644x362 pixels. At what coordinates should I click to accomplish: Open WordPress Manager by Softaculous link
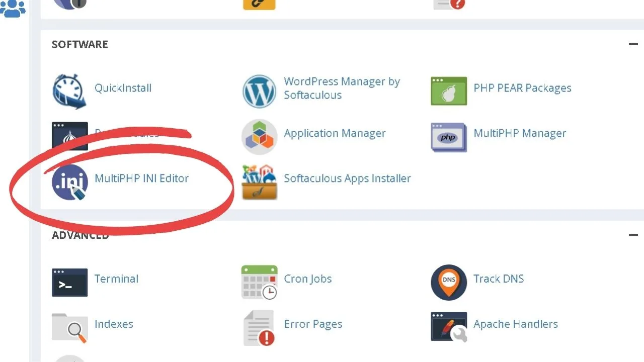pyautogui.click(x=342, y=88)
